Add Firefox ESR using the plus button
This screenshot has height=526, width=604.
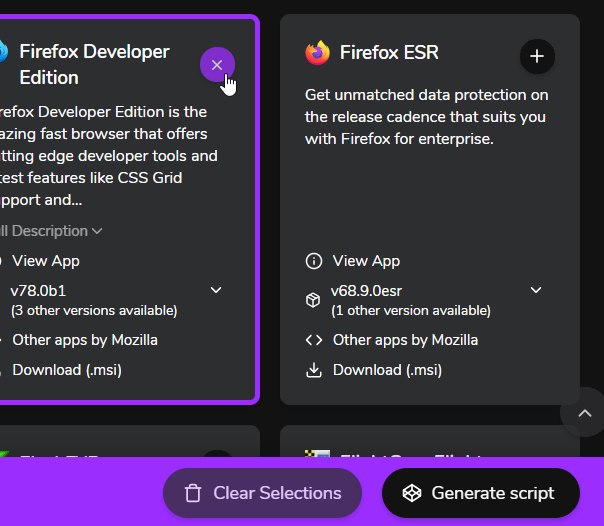click(537, 56)
